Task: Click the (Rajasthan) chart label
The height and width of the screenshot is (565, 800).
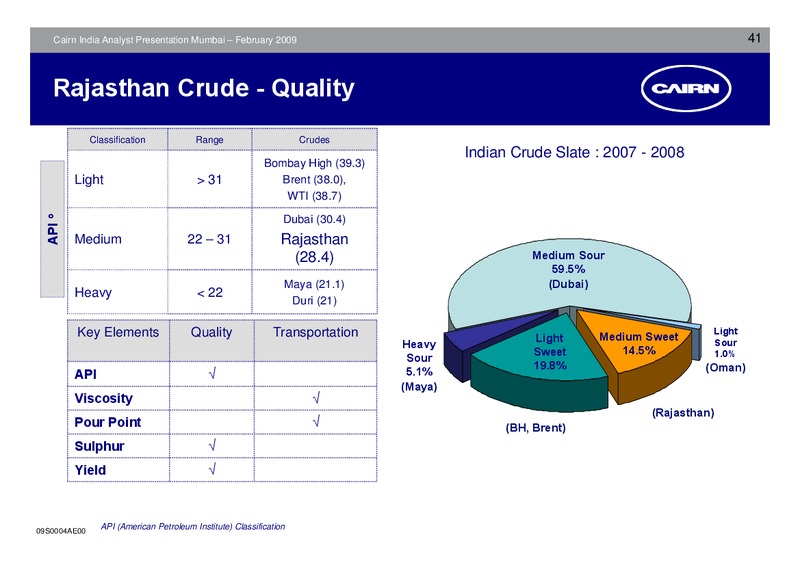Action: click(683, 412)
